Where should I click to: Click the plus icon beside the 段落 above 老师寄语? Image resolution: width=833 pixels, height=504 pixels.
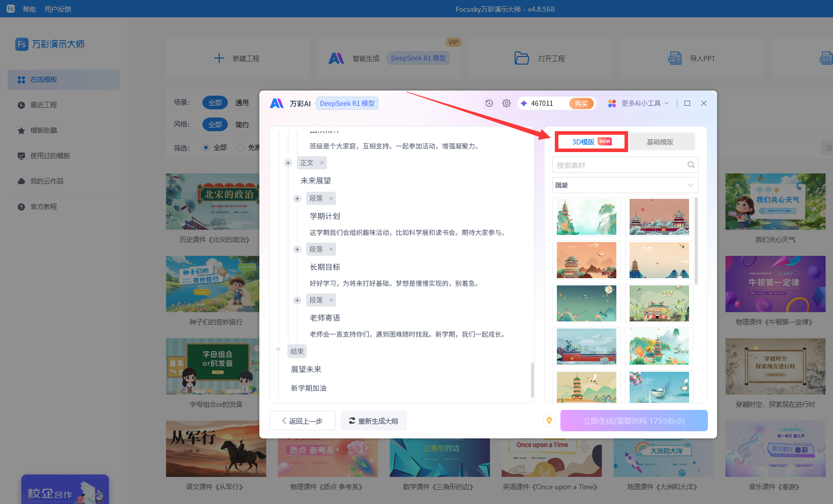coord(297,301)
